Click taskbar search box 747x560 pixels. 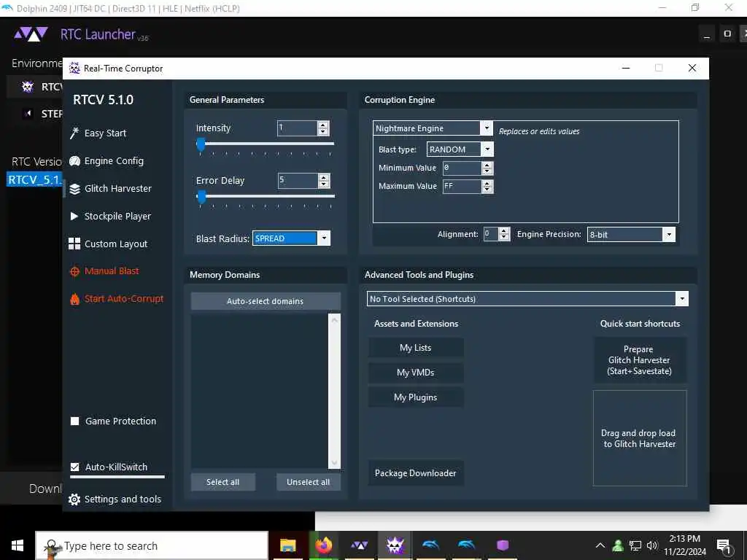click(x=152, y=545)
